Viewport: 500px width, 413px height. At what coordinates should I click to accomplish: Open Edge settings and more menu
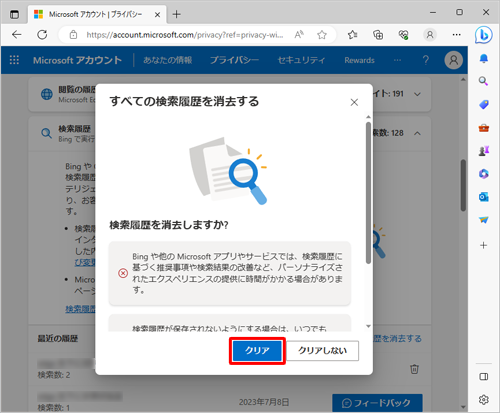pyautogui.click(x=456, y=35)
